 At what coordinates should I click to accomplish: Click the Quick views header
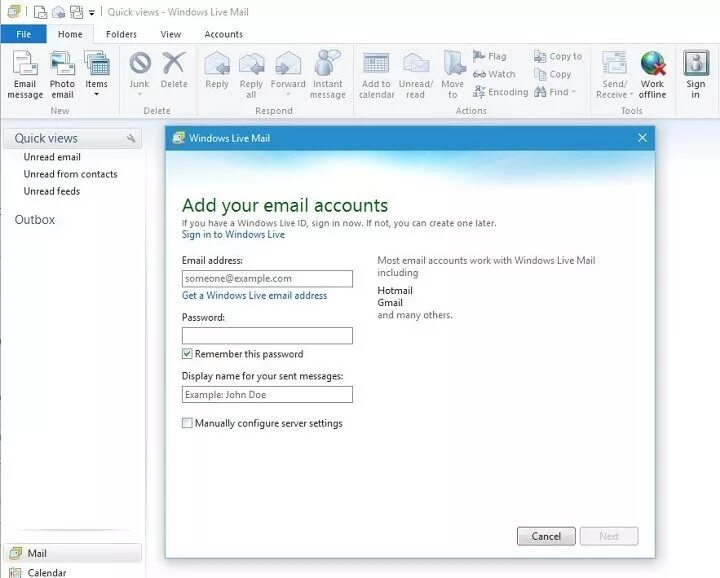tap(73, 138)
